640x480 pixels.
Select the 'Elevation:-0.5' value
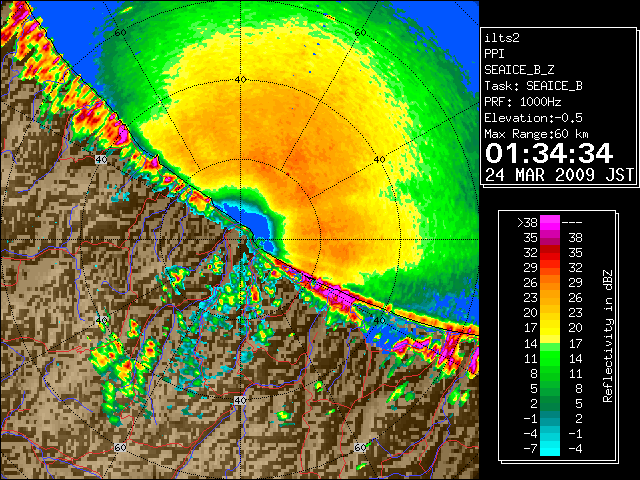[x=533, y=118]
